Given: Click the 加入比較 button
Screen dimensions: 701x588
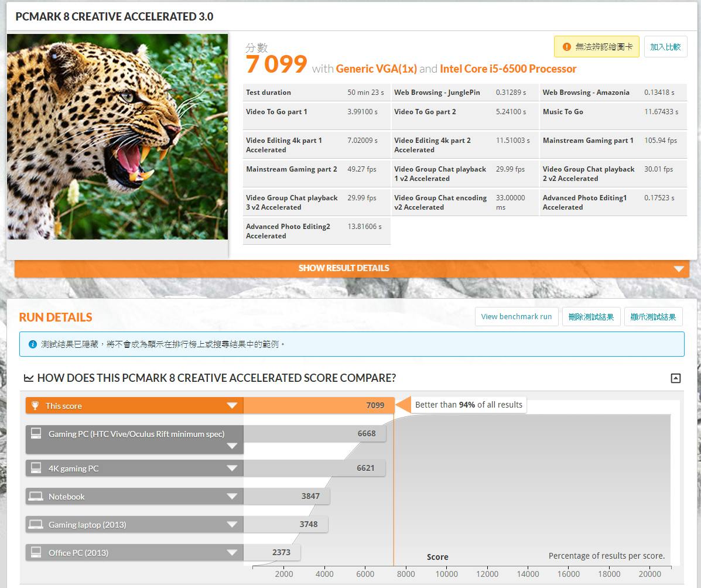Looking at the screenshot, I should click(665, 46).
